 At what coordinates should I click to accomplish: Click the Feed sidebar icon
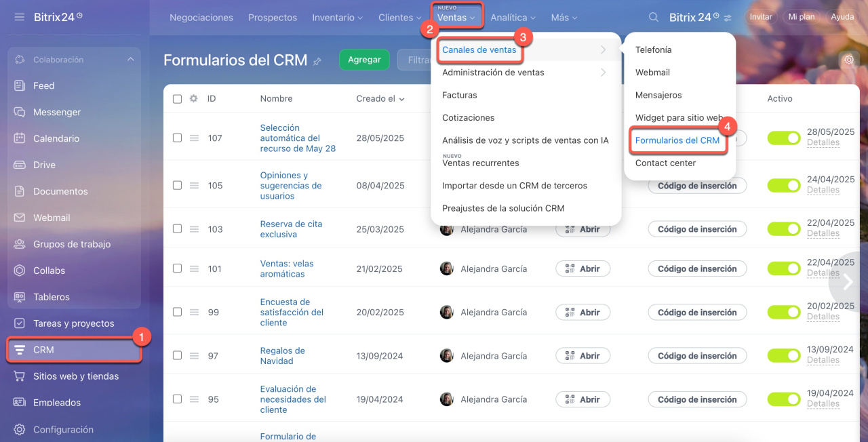(20, 85)
